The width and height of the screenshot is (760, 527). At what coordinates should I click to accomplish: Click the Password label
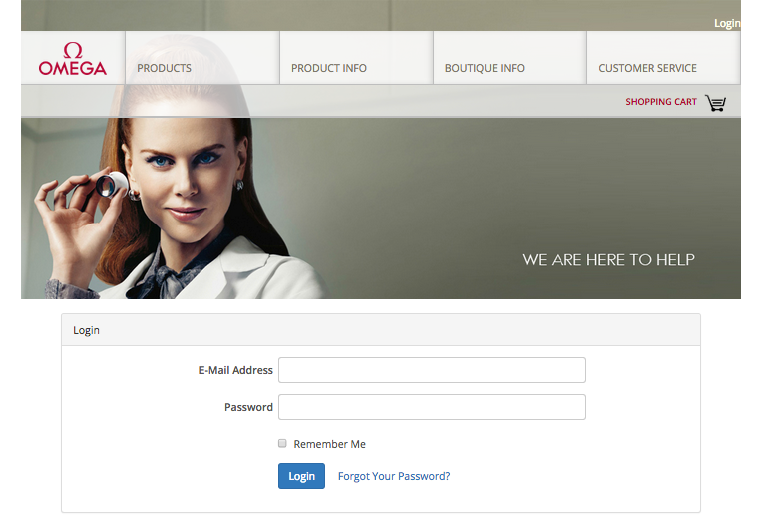[x=248, y=407]
